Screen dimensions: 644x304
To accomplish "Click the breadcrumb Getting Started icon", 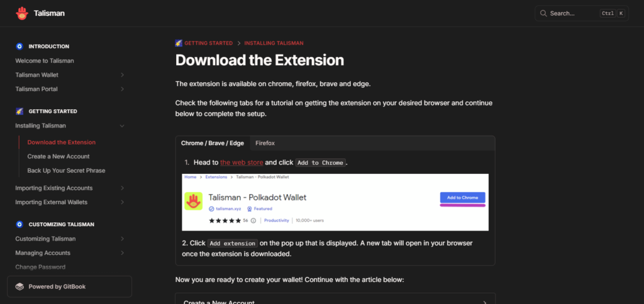I will pyautogui.click(x=179, y=43).
